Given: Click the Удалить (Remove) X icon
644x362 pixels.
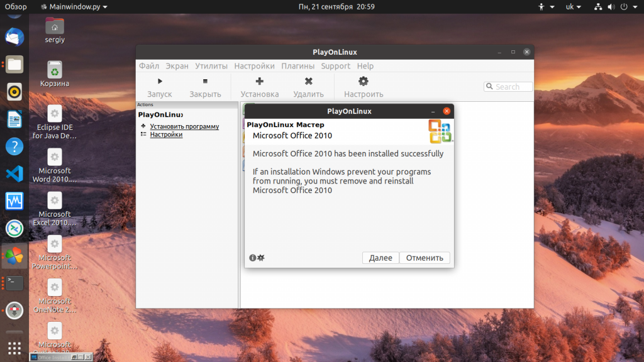Looking at the screenshot, I should [x=308, y=81].
